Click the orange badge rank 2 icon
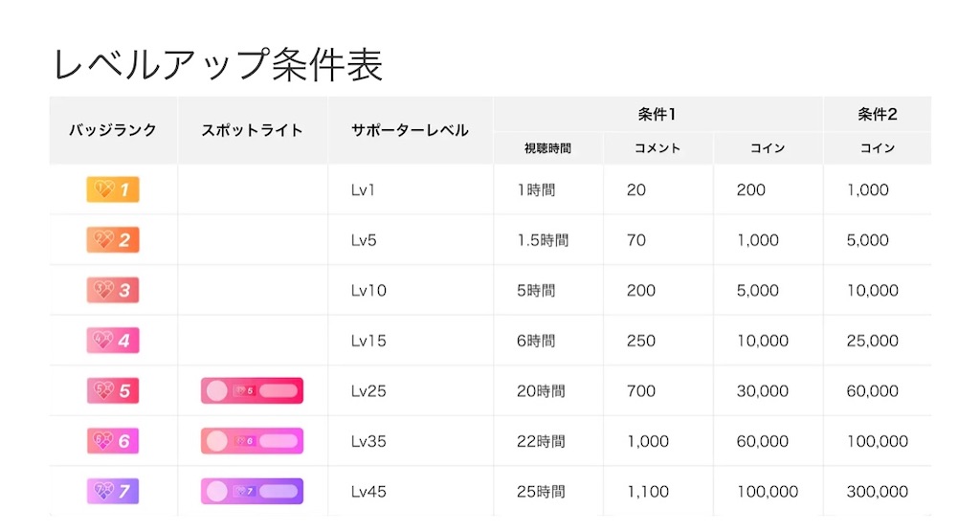The height and width of the screenshot is (531, 980). [113, 240]
